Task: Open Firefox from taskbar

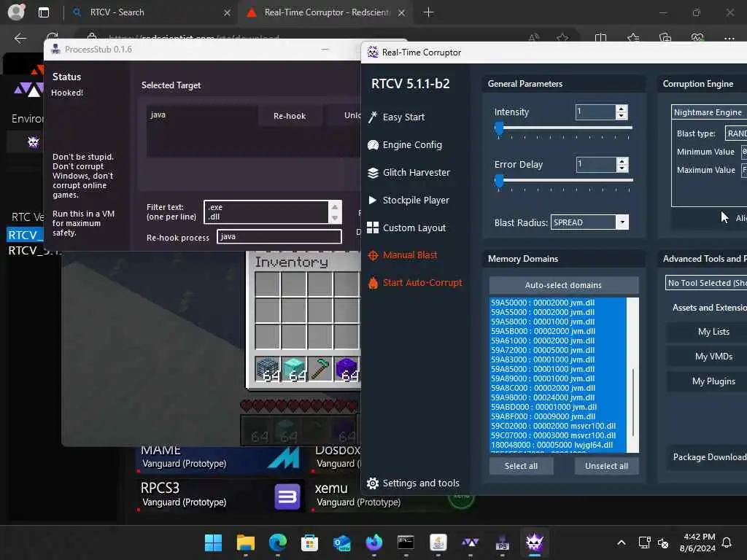Action: coord(374,542)
